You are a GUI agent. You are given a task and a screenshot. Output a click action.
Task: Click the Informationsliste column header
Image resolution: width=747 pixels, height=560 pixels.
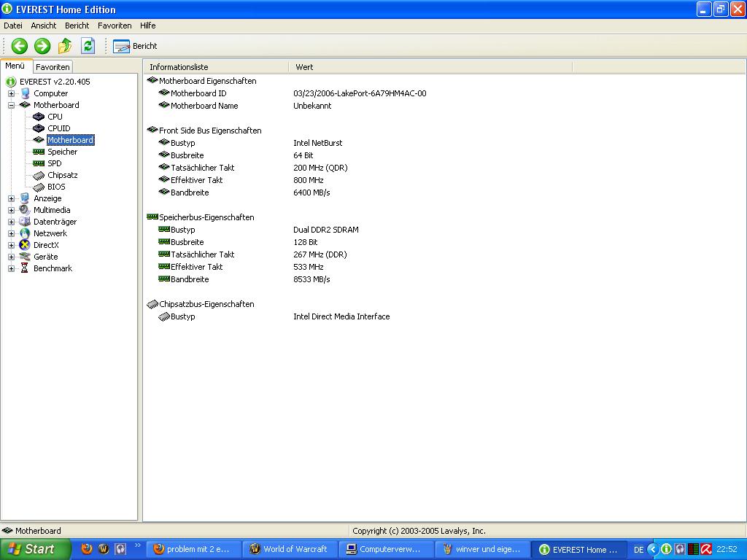pyautogui.click(x=216, y=67)
